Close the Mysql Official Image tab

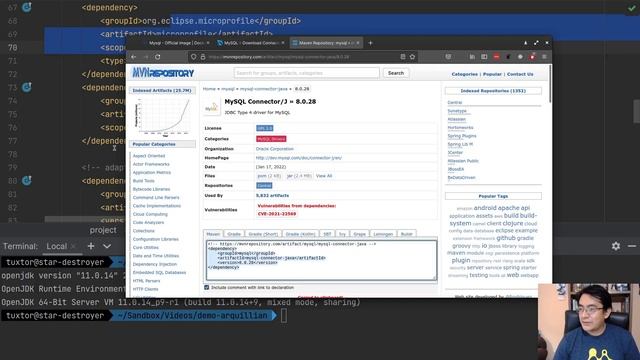pyautogui.click(x=208, y=43)
